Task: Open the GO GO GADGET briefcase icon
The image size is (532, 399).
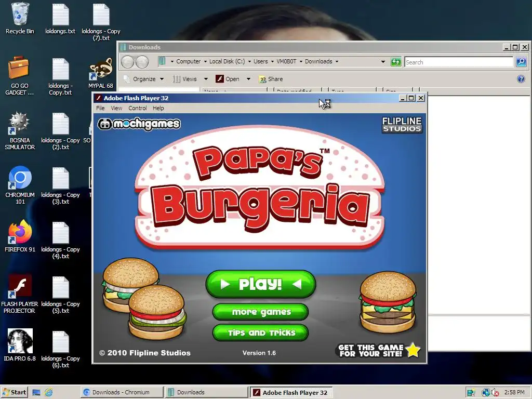Action: pyautogui.click(x=19, y=76)
